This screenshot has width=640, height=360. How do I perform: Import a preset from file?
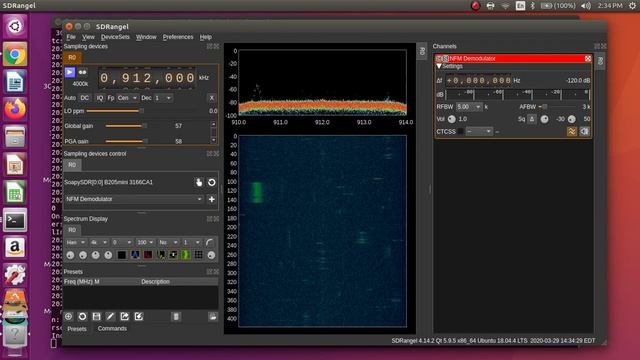tap(139, 316)
